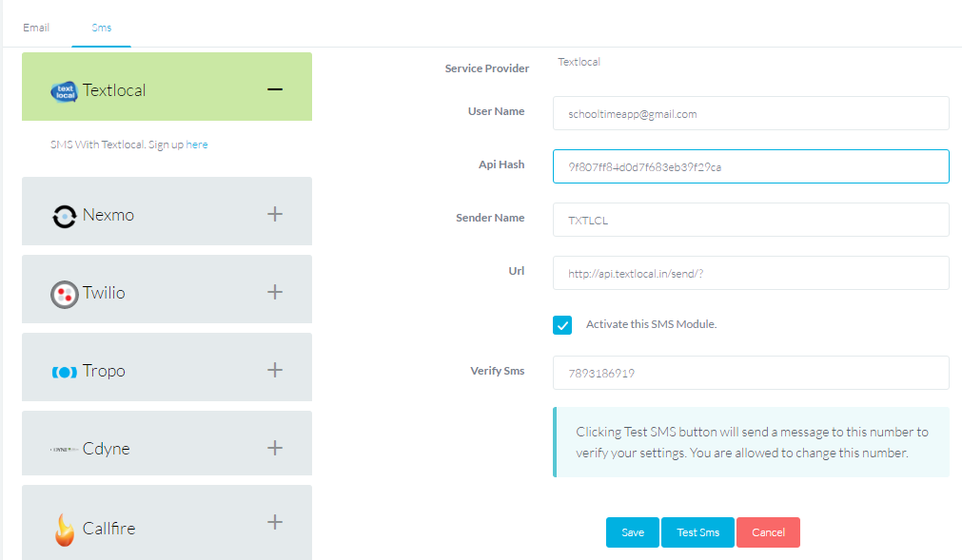Edit the Verify Sms number field
This screenshot has width=962, height=560.
751,373
